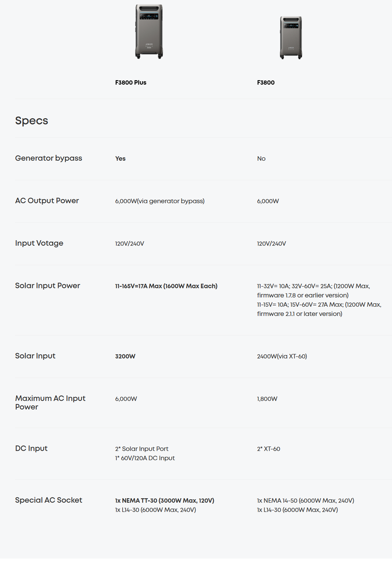392x563 pixels.
Task: Click the Maximum AC Input Power label
Action: [x=50, y=403]
